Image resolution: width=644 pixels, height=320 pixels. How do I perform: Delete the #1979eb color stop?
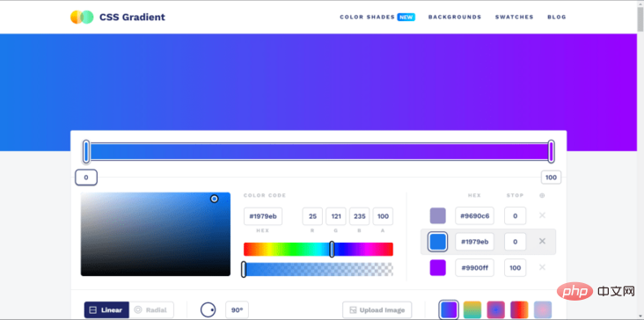(542, 241)
